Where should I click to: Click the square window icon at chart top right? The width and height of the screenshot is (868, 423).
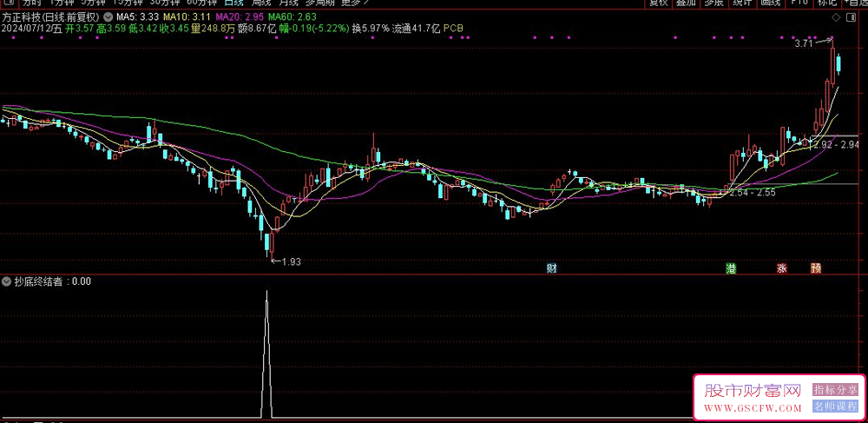tap(852, 17)
